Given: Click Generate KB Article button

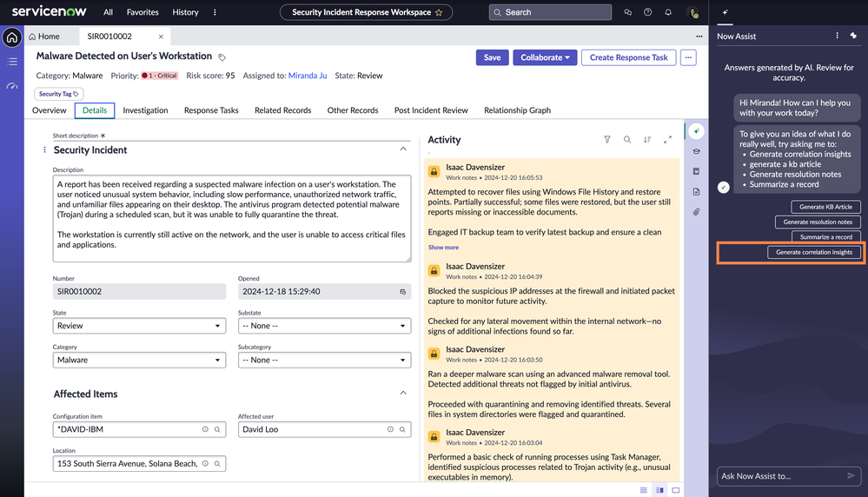Looking at the screenshot, I should pos(825,207).
